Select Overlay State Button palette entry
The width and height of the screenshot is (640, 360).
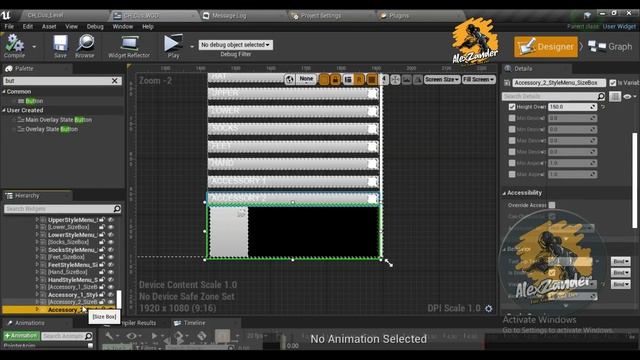point(51,129)
